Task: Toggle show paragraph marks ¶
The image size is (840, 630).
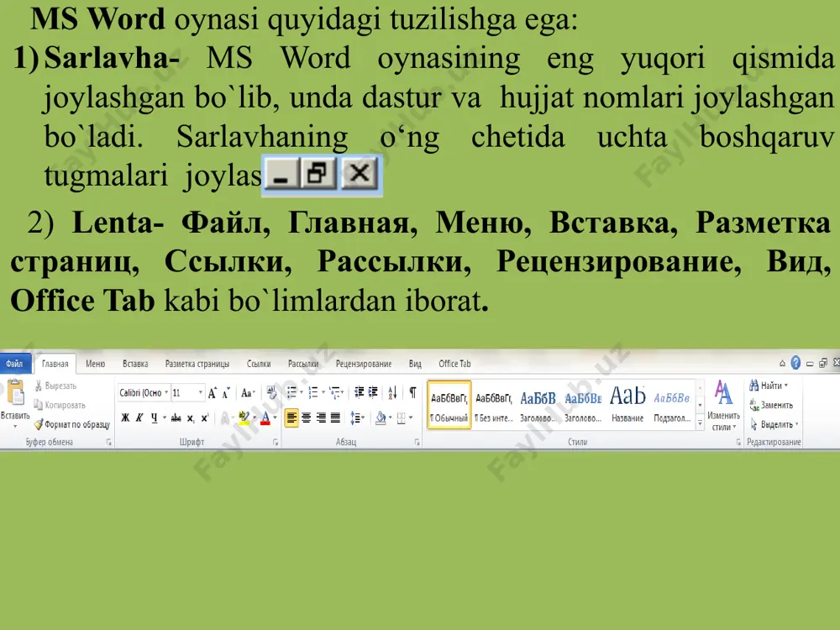Action: (412, 392)
